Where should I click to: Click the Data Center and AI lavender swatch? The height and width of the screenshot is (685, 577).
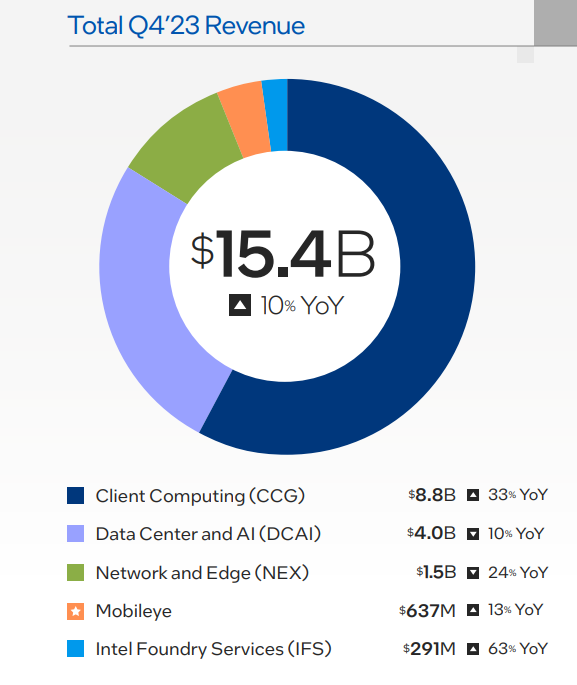pos(75,534)
